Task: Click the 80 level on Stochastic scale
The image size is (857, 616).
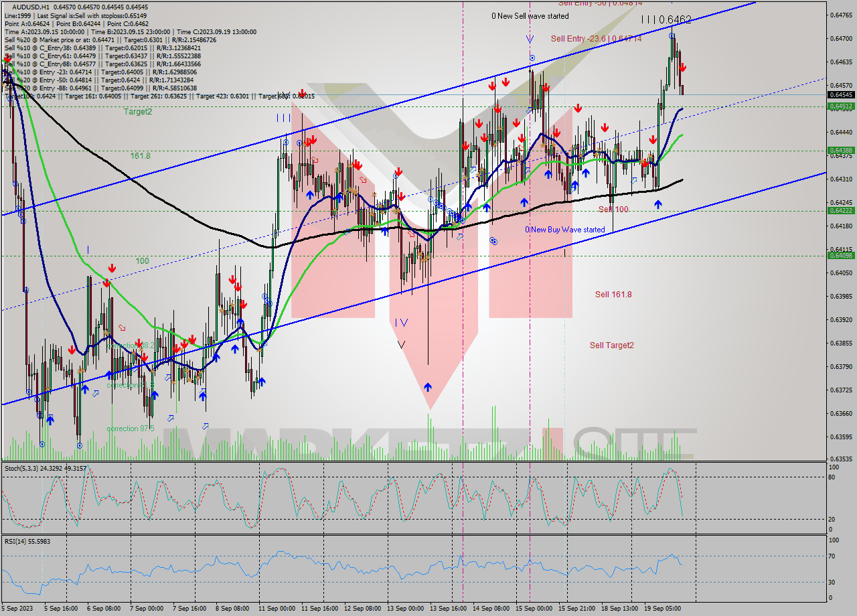Action: [832, 477]
